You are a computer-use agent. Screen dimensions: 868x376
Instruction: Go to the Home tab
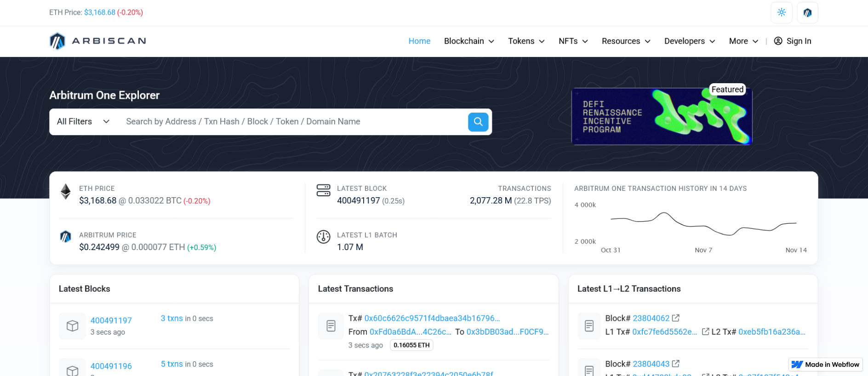(x=419, y=41)
